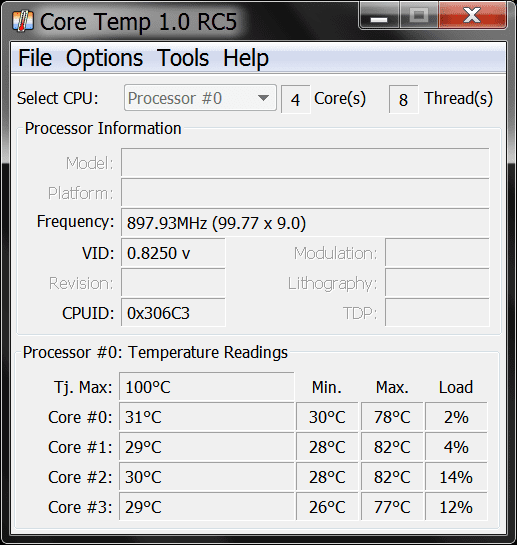Click the empty Model field

[305, 162]
